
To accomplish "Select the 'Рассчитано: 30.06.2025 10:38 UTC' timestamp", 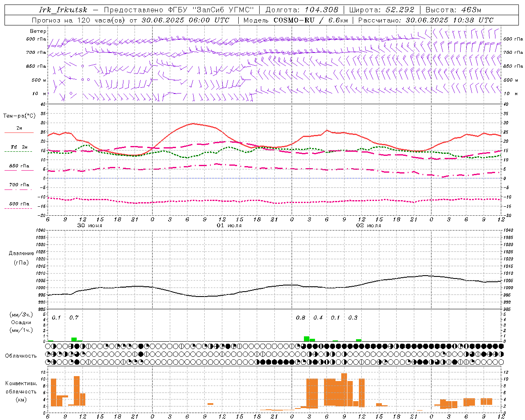I will coord(426,20).
